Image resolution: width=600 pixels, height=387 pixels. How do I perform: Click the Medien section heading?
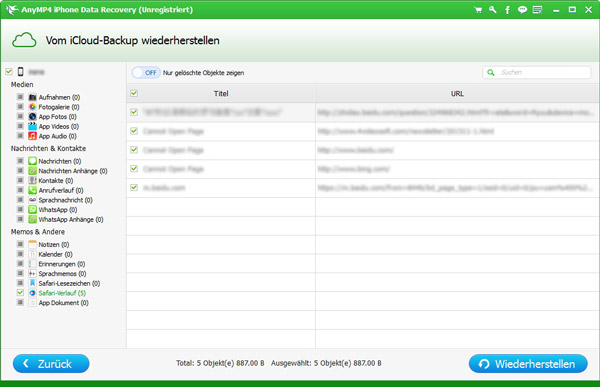22,85
